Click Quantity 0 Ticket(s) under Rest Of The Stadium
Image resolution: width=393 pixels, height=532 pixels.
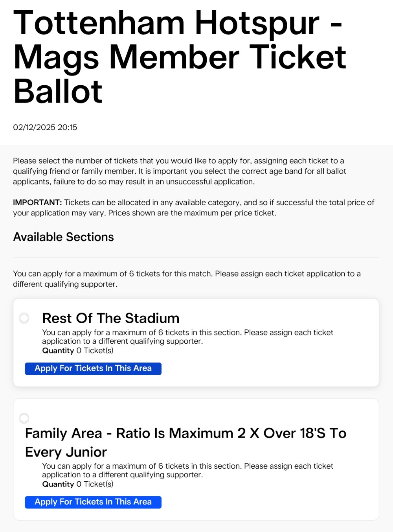coord(78,351)
